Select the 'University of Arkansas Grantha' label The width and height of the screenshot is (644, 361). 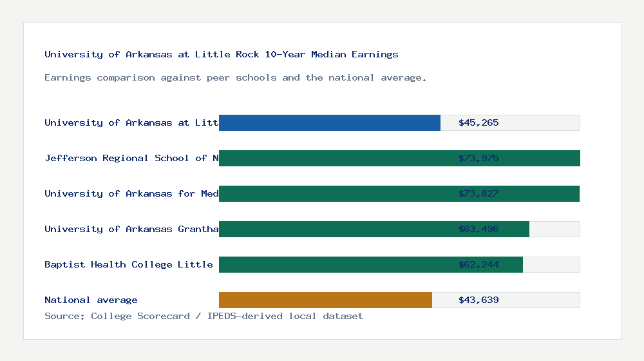coord(131,229)
